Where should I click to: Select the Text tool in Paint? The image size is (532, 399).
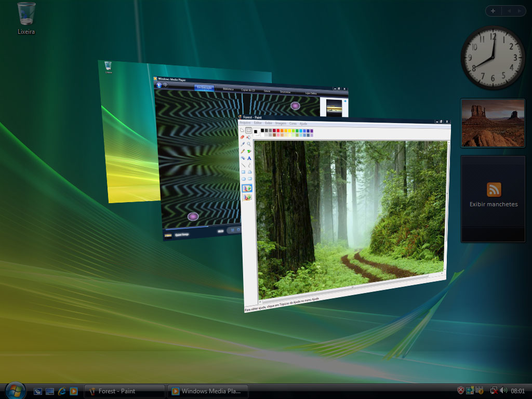[x=248, y=157]
